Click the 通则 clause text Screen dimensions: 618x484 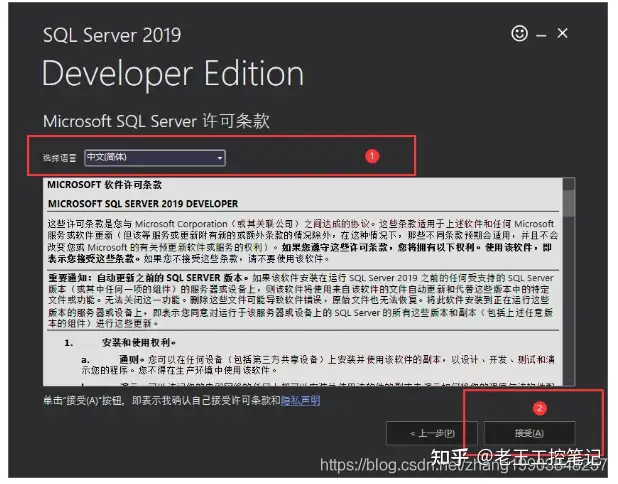tap(129, 359)
